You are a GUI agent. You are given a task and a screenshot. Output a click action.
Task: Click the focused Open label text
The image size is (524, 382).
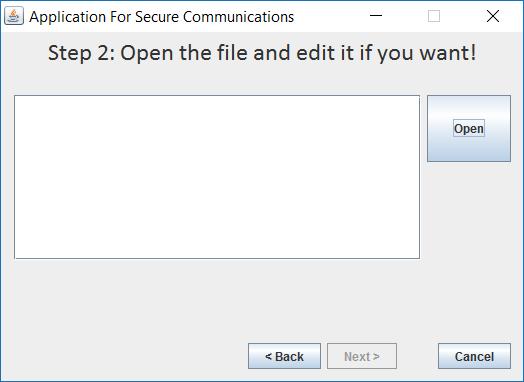click(469, 129)
